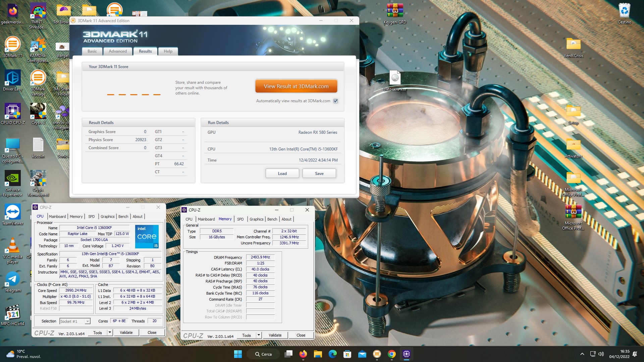The width and height of the screenshot is (644, 362).
Task: Click the Cerca search box on taskbar
Action: pos(264,354)
